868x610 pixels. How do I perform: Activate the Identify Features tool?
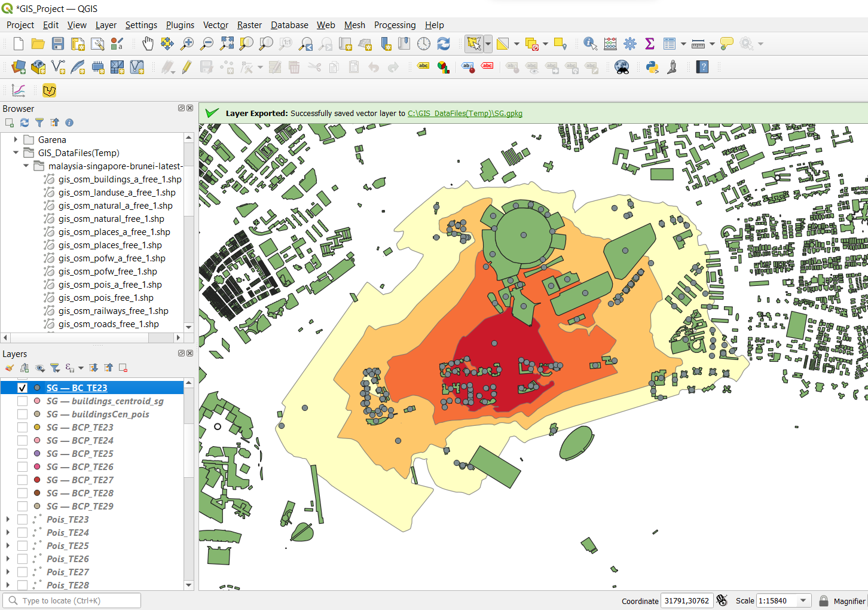click(x=590, y=44)
